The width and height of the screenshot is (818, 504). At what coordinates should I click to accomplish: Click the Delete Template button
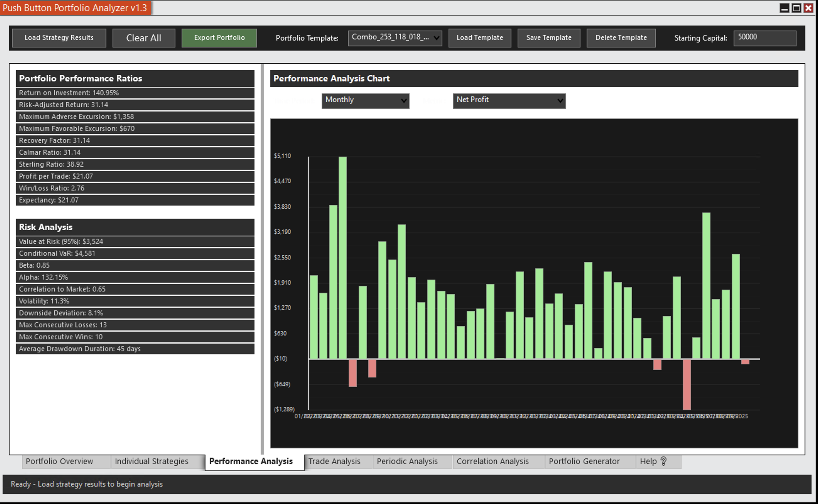pos(621,38)
